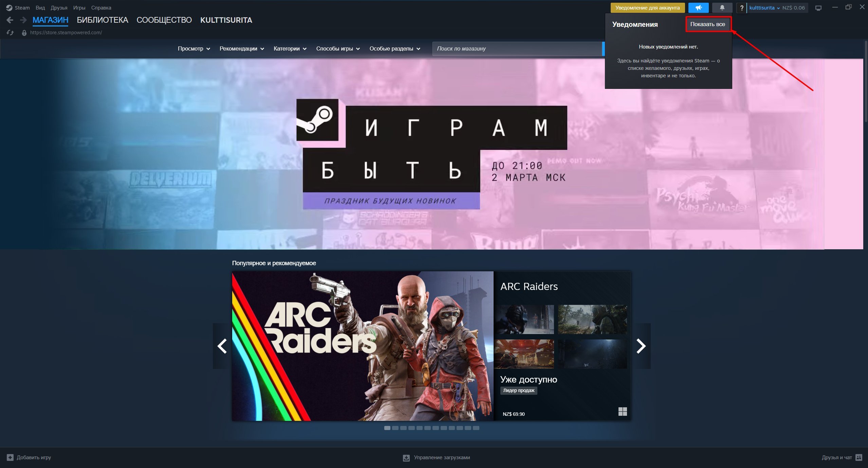Switch to the БИБЛИОТЕКА tab
Viewport: 868px width, 468px height.
coord(103,20)
